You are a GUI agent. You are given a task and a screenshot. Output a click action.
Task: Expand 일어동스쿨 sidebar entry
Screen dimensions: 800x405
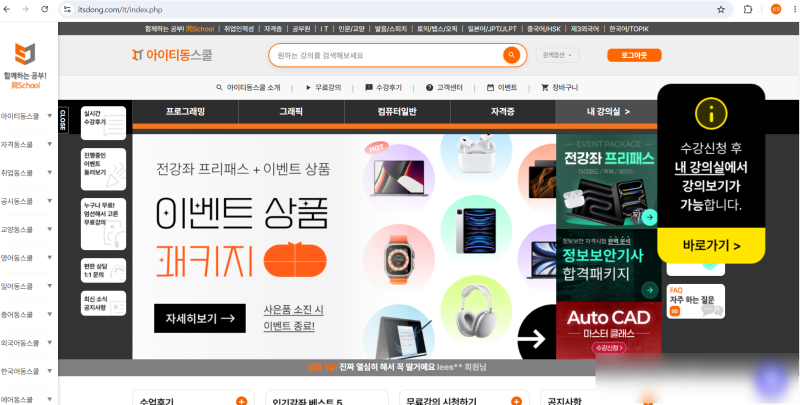coord(49,286)
